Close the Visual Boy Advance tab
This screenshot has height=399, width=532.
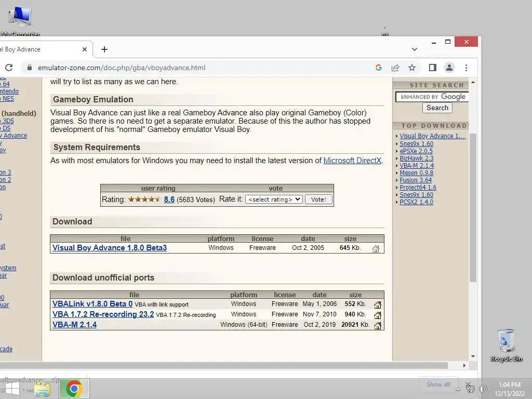(85, 49)
